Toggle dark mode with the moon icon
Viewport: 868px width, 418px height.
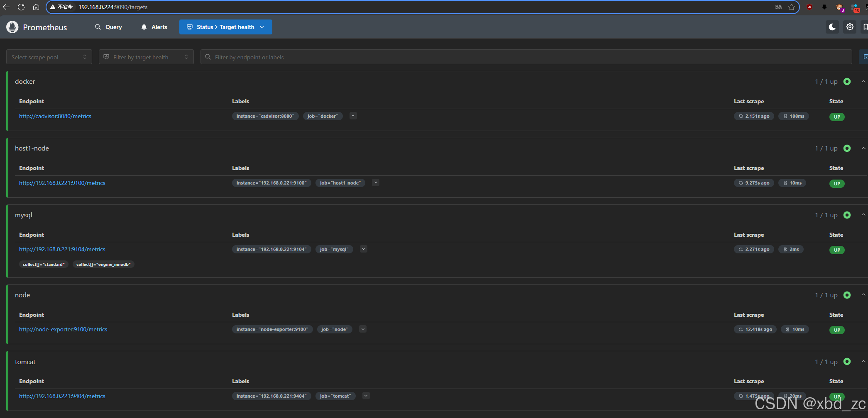(x=832, y=27)
